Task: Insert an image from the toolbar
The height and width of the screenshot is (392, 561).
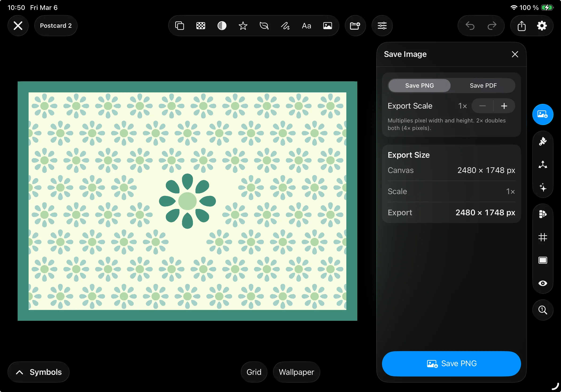Action: point(327,26)
